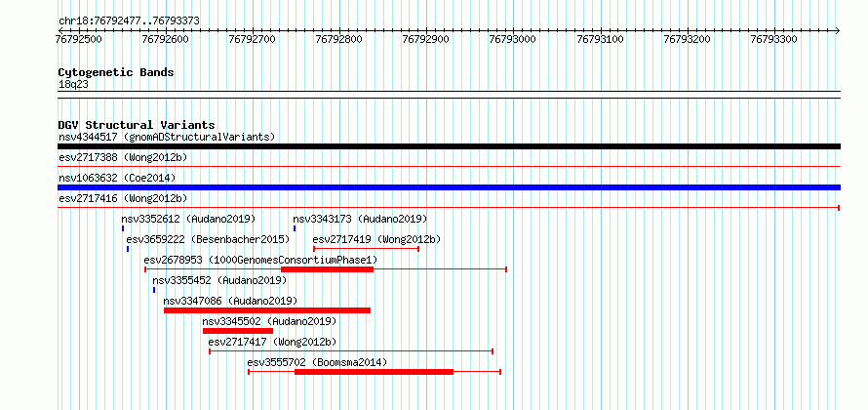Click ruler position 76793100
868x410 pixels.
point(600,39)
